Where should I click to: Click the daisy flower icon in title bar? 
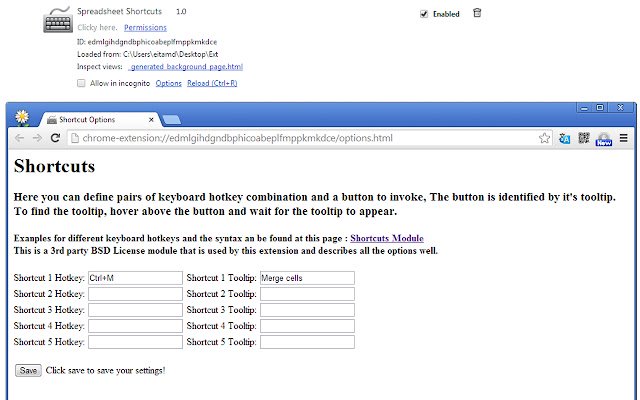[x=22, y=118]
